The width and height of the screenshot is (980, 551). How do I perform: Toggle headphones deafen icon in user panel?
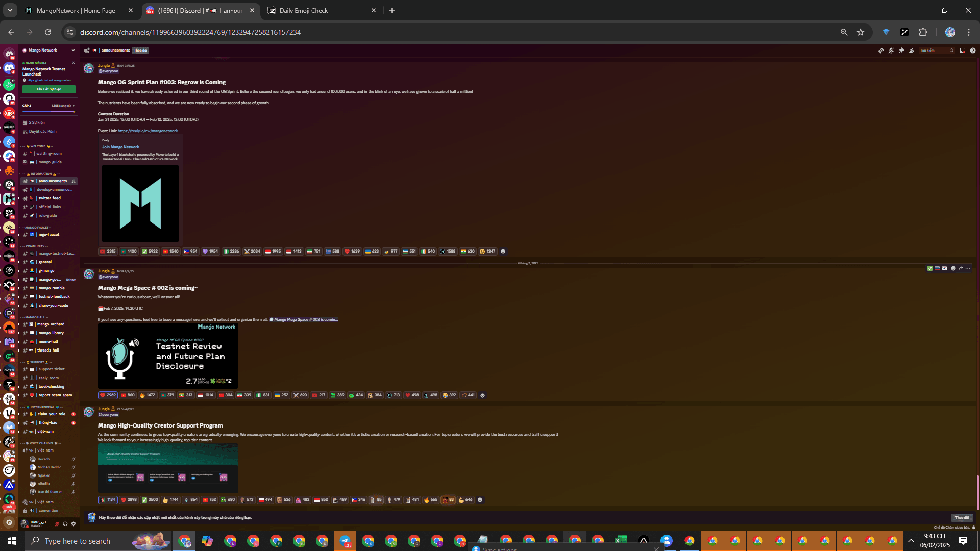click(65, 524)
